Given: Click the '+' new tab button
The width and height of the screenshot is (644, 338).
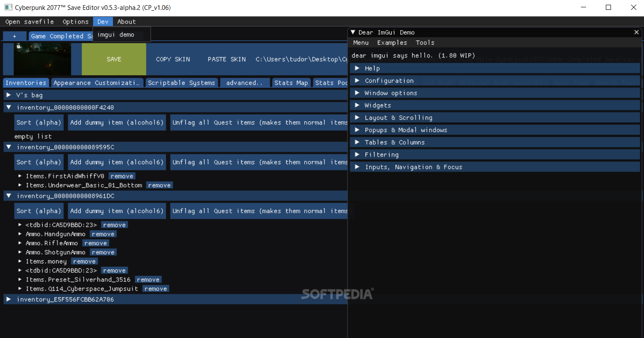Looking at the screenshot, I should (15, 36).
